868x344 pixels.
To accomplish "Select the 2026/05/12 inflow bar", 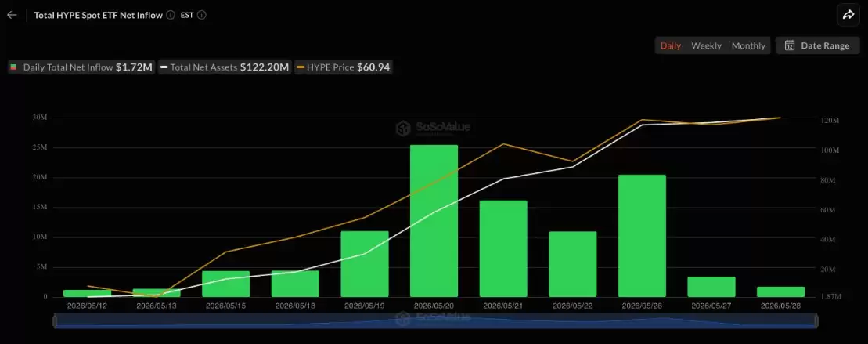I will click(x=87, y=294).
